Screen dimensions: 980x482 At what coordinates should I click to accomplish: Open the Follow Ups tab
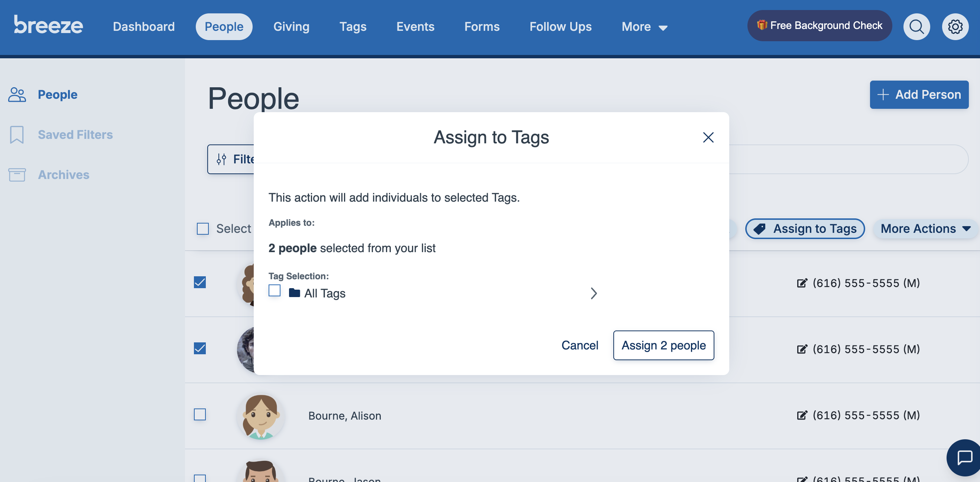[561, 27]
